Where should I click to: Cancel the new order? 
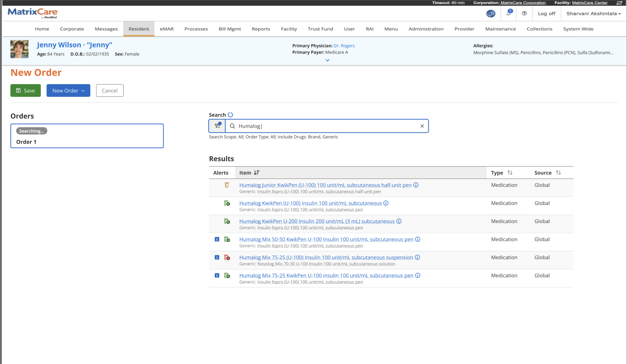pyautogui.click(x=110, y=91)
